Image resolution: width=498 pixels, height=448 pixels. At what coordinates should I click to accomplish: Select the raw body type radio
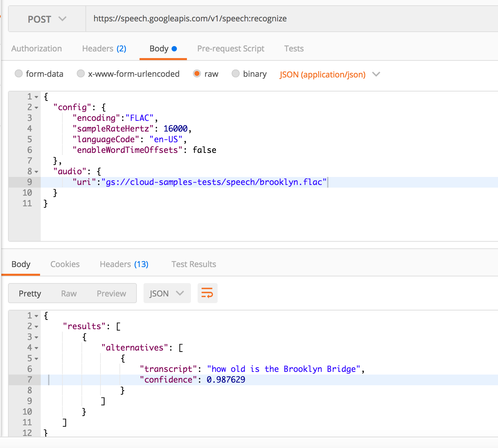[x=197, y=74]
